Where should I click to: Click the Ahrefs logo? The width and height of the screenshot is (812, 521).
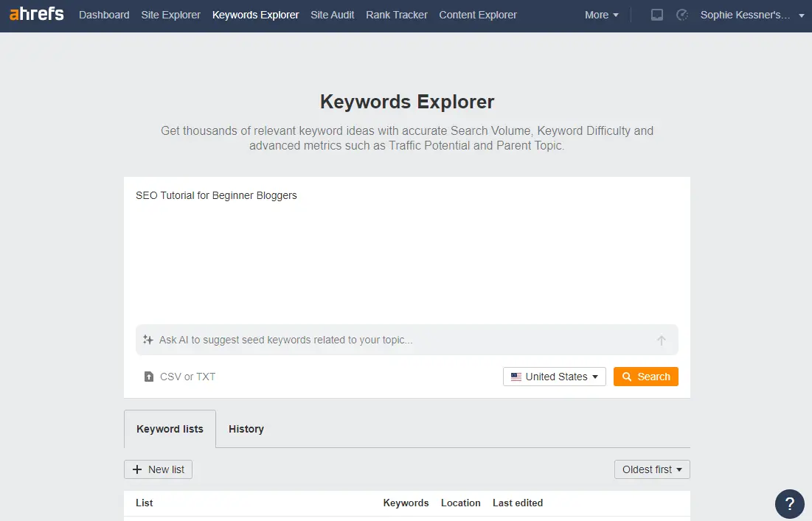(37, 14)
